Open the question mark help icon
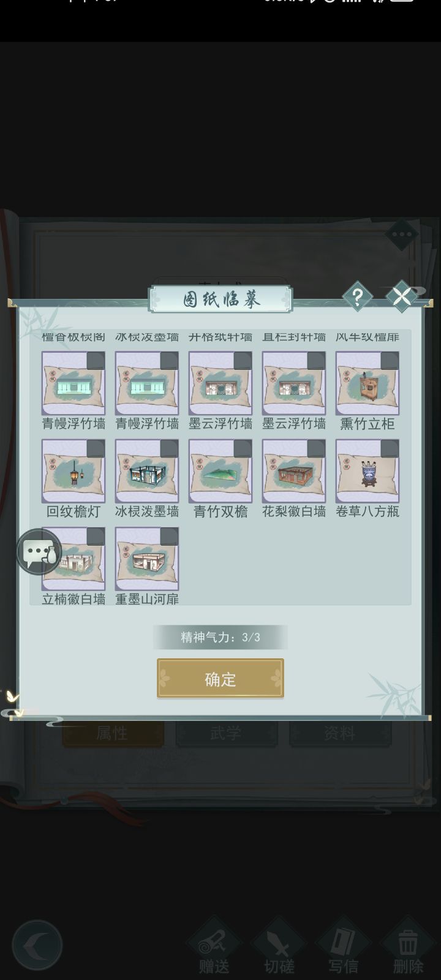The image size is (441, 980). 357,297
